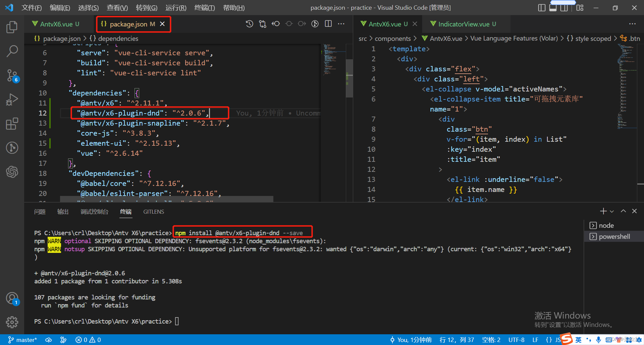Toggle secondary side bar layout icon

coord(564,8)
